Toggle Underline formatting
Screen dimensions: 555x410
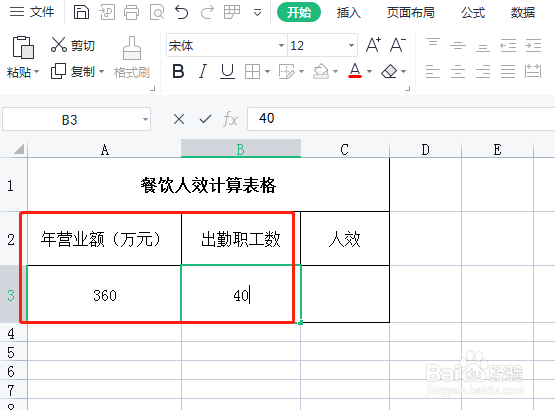227,72
